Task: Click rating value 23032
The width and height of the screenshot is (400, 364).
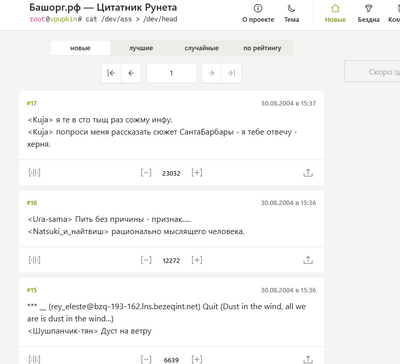Action: (171, 173)
